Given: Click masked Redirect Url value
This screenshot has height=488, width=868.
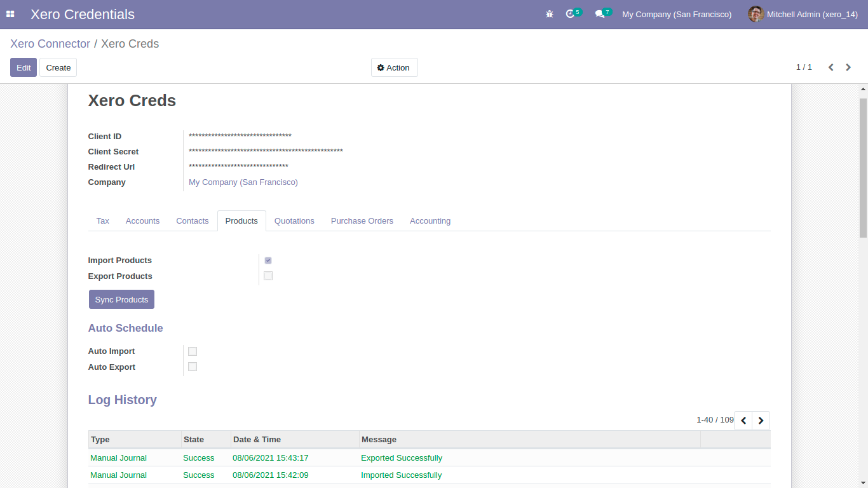Looking at the screenshot, I should click(x=238, y=166).
